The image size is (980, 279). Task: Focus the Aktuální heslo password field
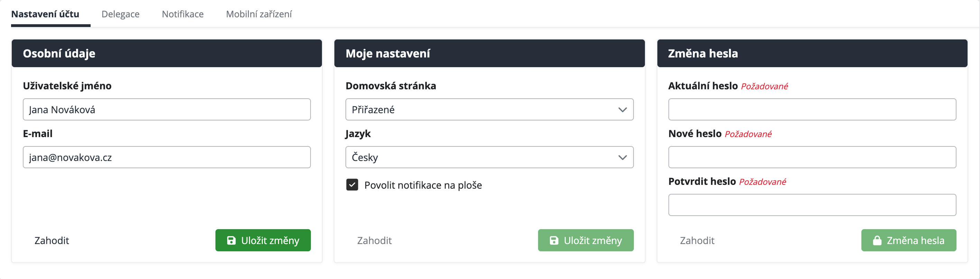(812, 110)
